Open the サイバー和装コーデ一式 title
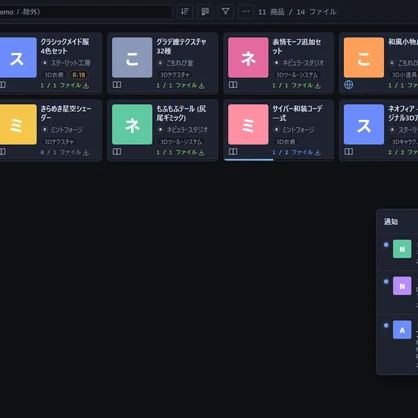Viewport: 418px width, 418px height. (297, 113)
